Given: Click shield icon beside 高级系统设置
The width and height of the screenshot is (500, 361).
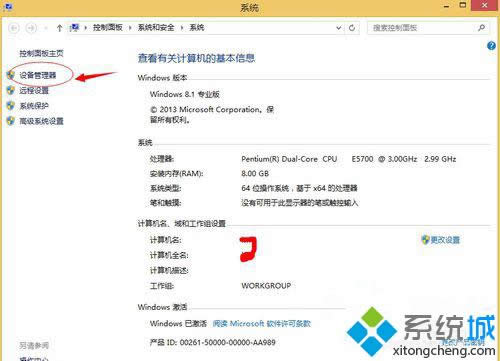Looking at the screenshot, I should coord(11,121).
